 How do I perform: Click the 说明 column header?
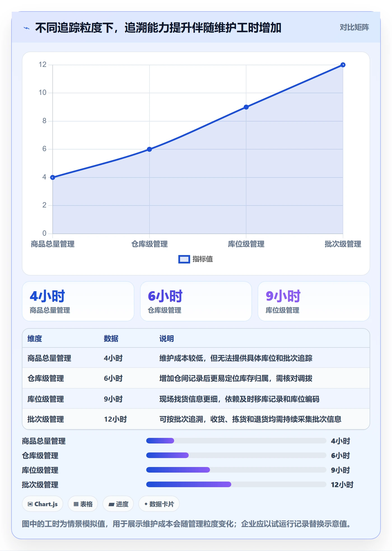167,338
